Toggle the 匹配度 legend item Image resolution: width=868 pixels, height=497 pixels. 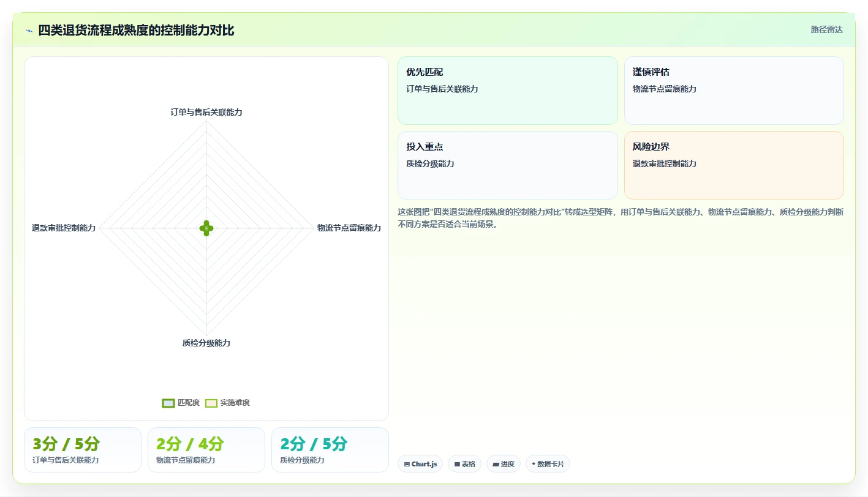(181, 403)
